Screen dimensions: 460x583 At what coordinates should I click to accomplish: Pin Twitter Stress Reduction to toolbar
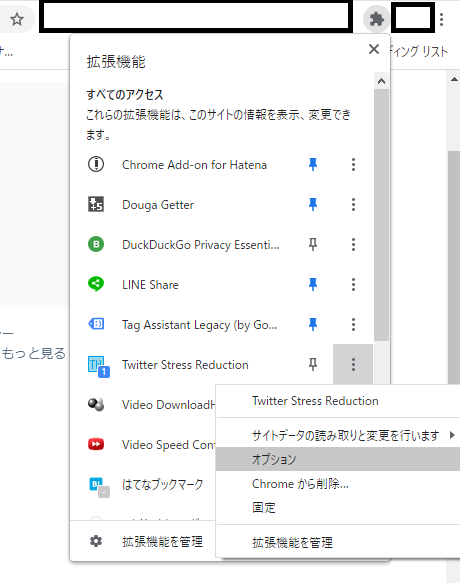[313, 364]
